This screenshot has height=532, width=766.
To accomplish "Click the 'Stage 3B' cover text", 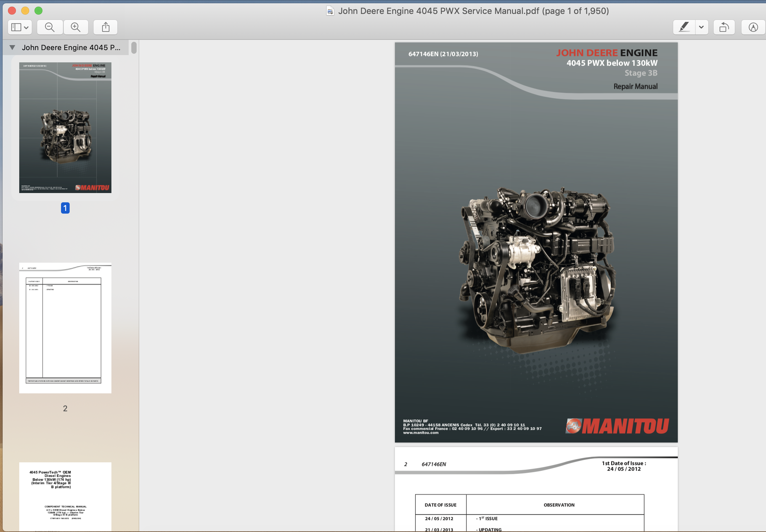I will 641,73.
